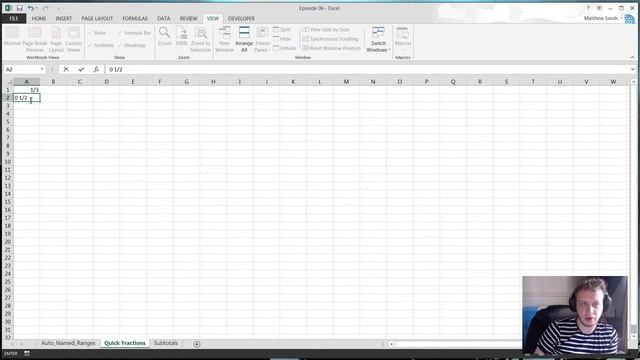The height and width of the screenshot is (360, 640).
Task: Switch to PAGE LAYOUT tab
Action: point(97,18)
